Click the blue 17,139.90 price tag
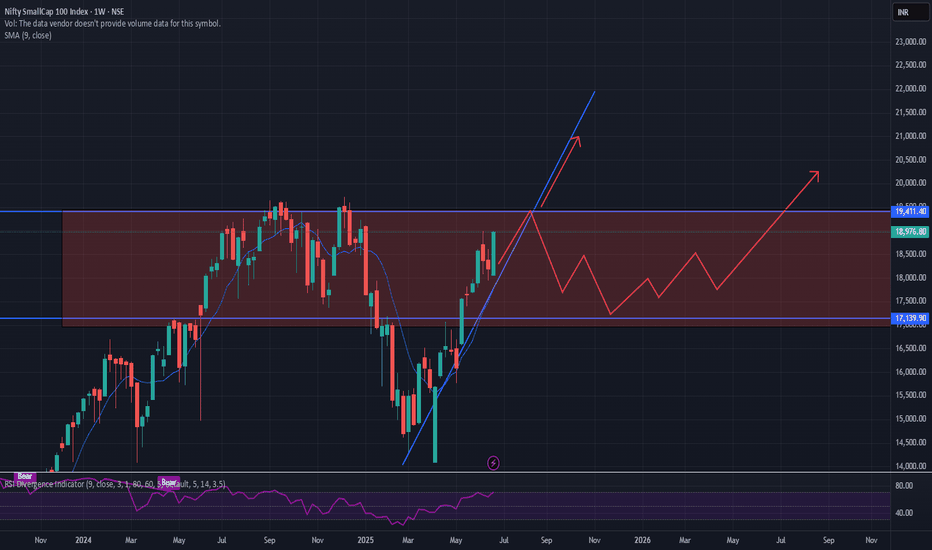Image resolution: width=932 pixels, height=550 pixels. (910, 318)
